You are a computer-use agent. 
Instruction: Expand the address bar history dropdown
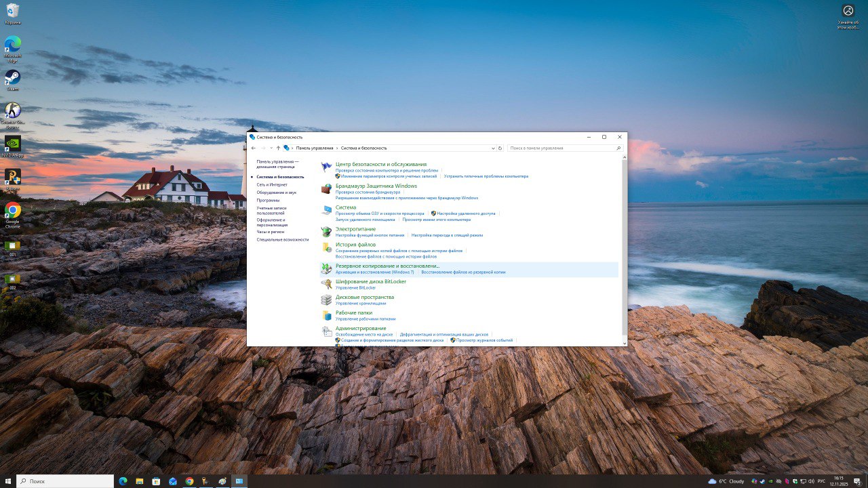(493, 148)
